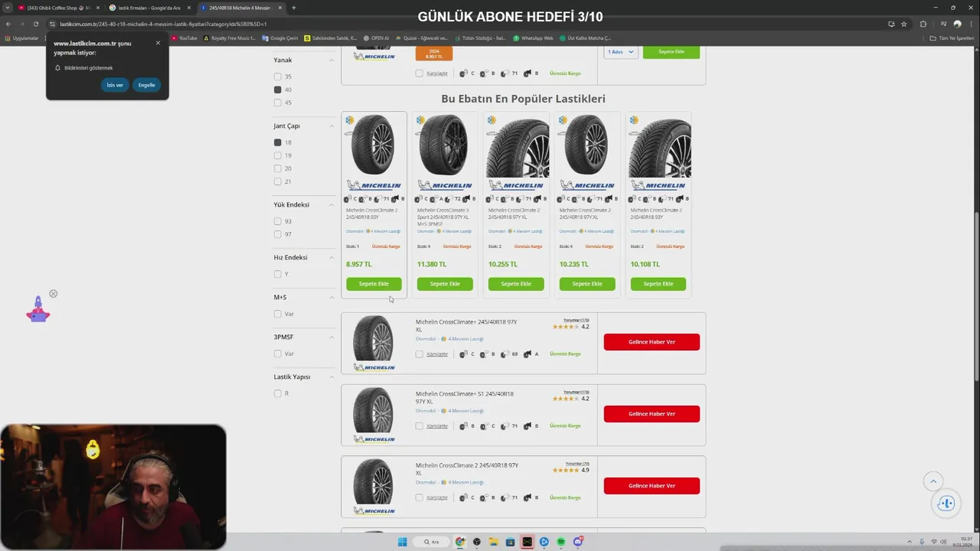
Task: Check the Jant Çapı 19 checkbox
Action: (278, 155)
